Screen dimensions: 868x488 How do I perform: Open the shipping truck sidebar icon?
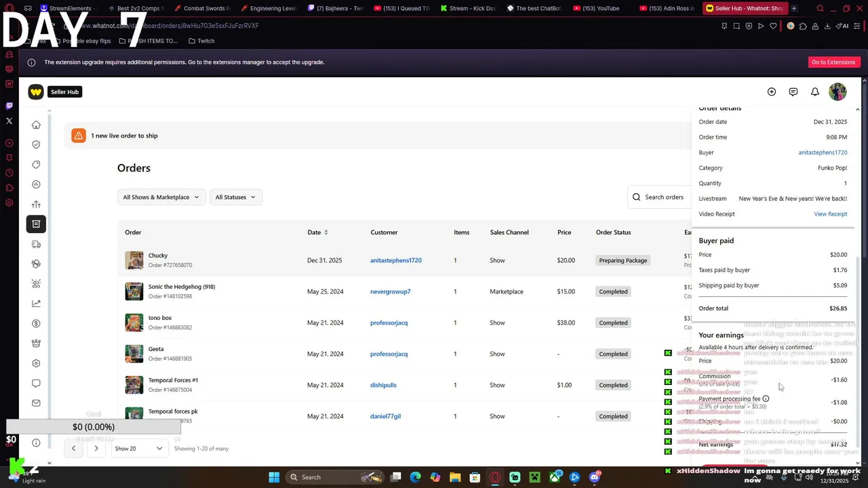click(x=36, y=244)
